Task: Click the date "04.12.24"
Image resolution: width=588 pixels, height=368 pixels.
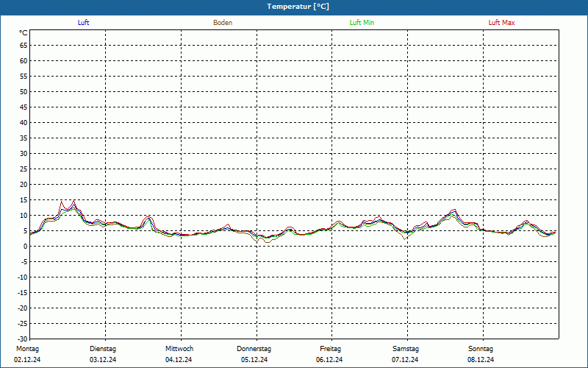Action: pos(179,360)
